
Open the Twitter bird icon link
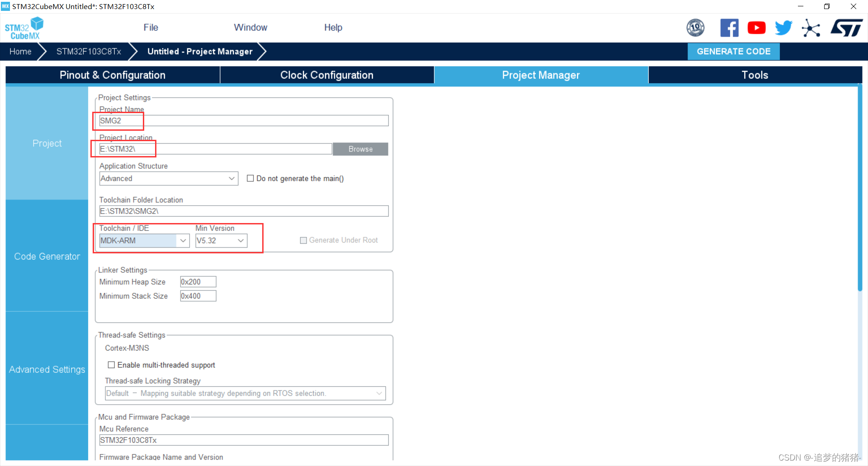[783, 28]
